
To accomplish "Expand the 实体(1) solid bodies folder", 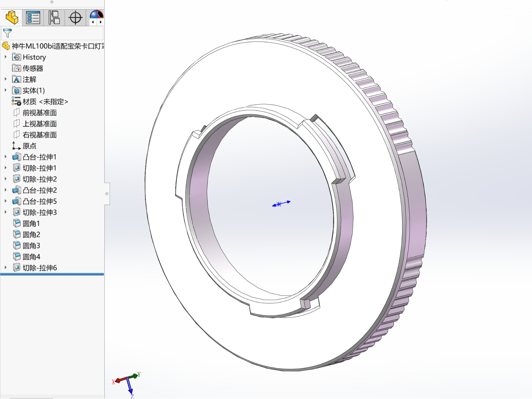I will (x=6, y=90).
